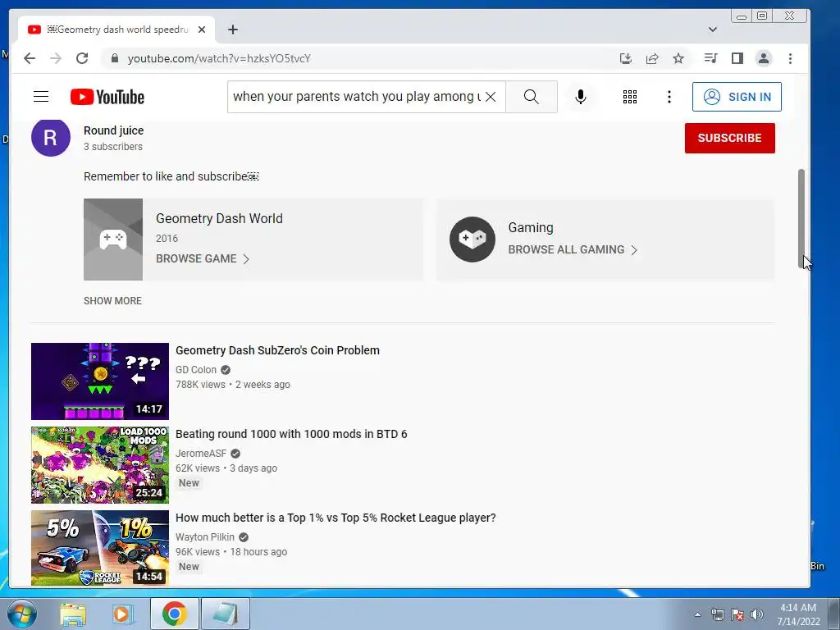This screenshot has height=630, width=840.
Task: Subscribe to Round juice channel
Action: (x=729, y=138)
